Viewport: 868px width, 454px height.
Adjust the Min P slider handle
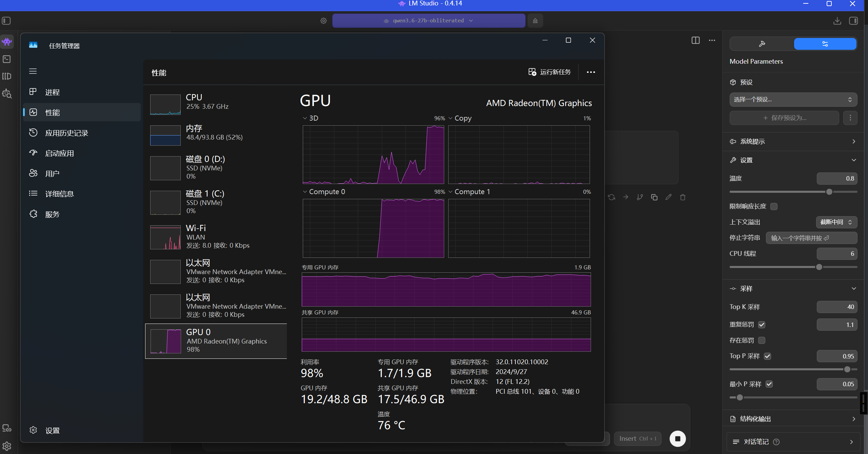tap(740, 397)
